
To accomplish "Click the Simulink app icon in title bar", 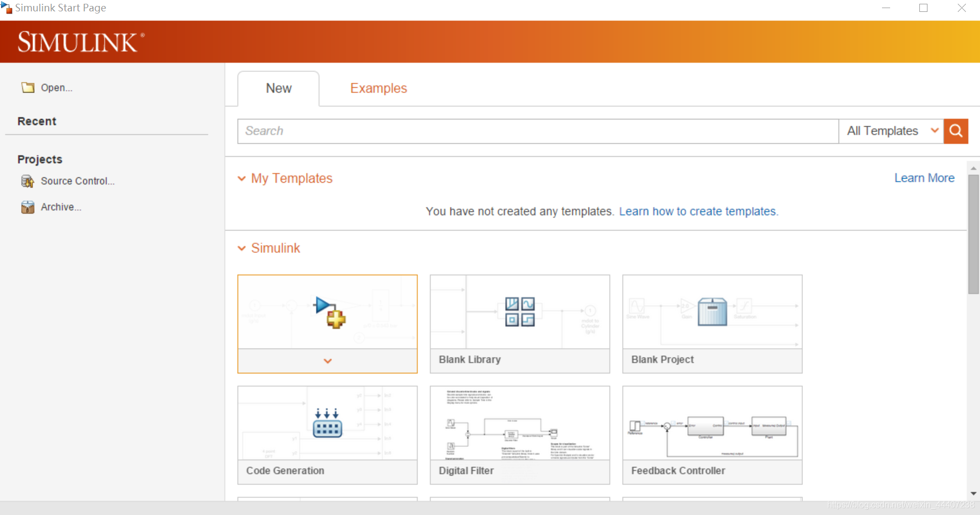I will 6,8.
